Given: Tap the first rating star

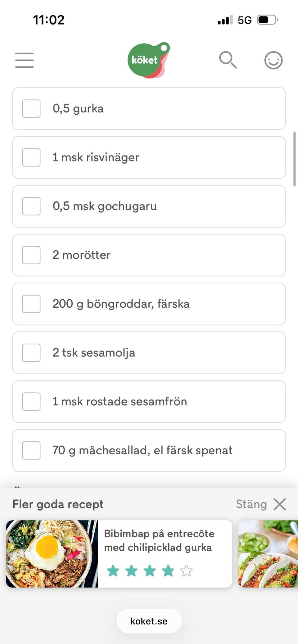Looking at the screenshot, I should click(113, 571).
